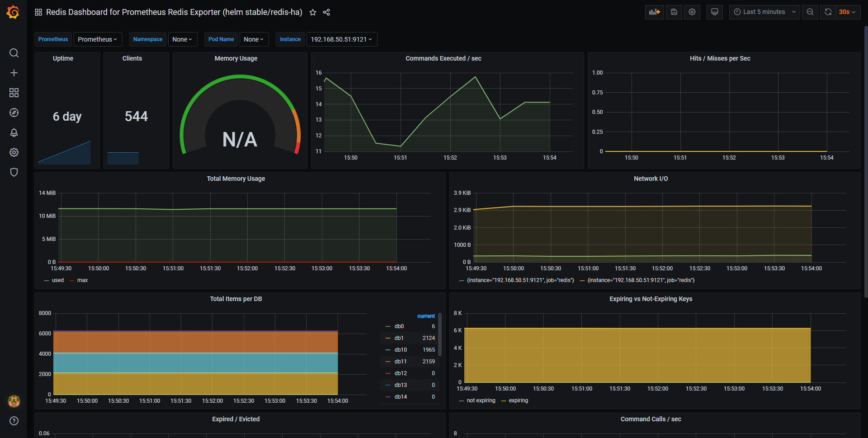Toggle the 'used' series in legend
The height and width of the screenshot is (438, 868).
(58, 280)
